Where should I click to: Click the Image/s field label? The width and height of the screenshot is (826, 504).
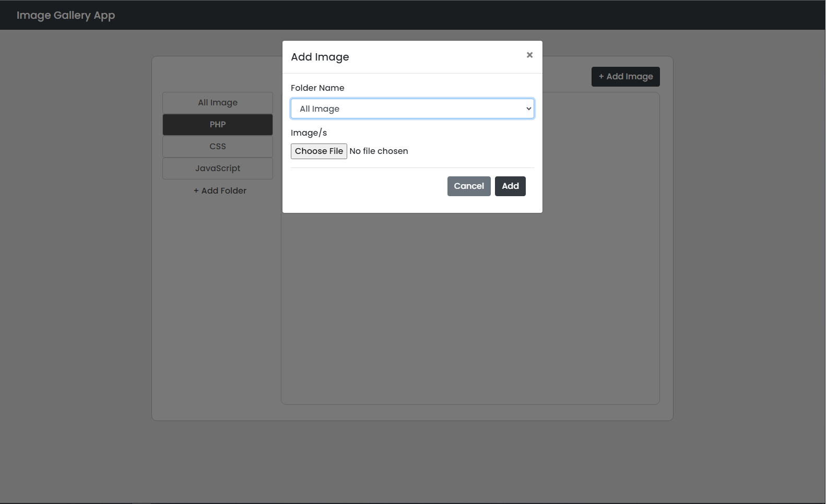tap(309, 133)
